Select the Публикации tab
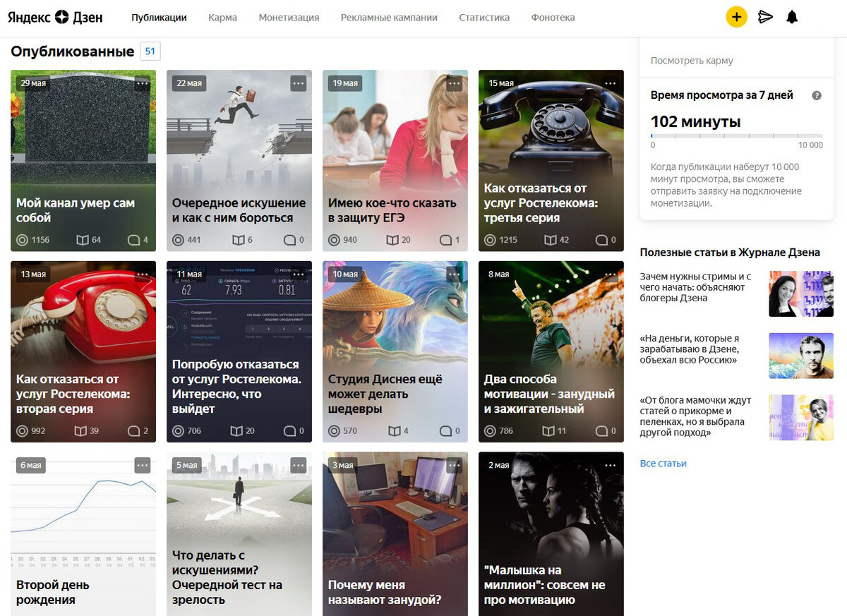The height and width of the screenshot is (616, 847). (x=159, y=18)
